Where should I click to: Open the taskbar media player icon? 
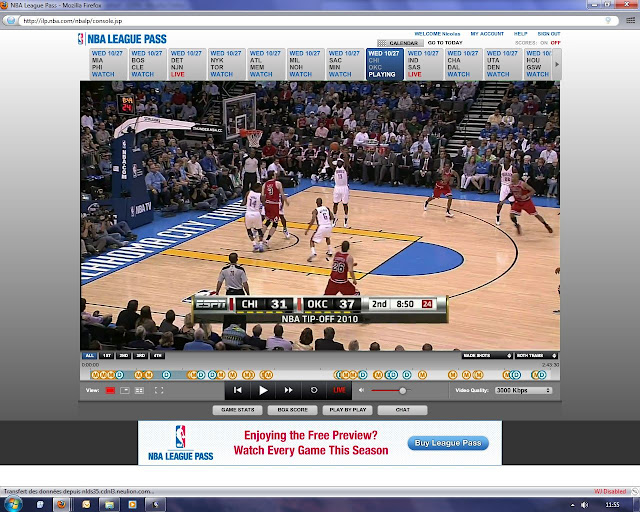pos(132,505)
